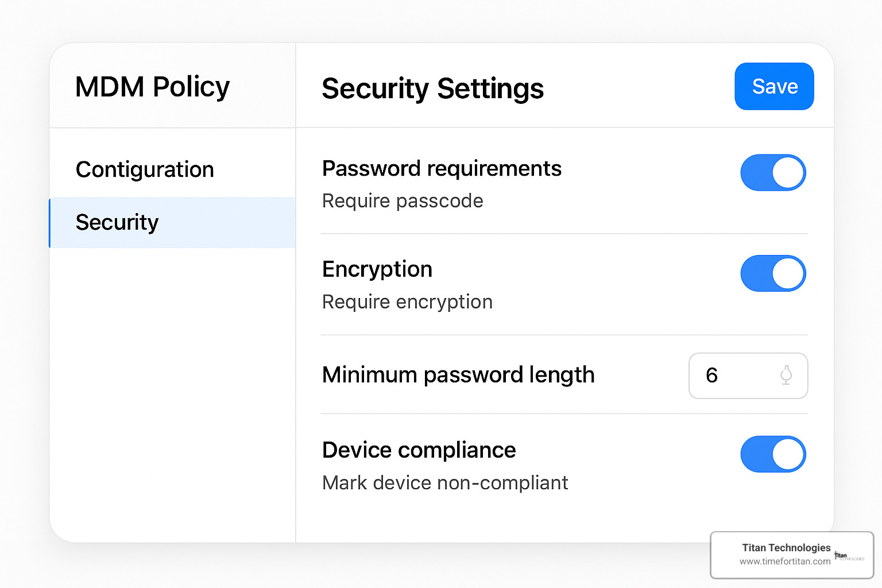Click the Password requirements label

(442, 169)
